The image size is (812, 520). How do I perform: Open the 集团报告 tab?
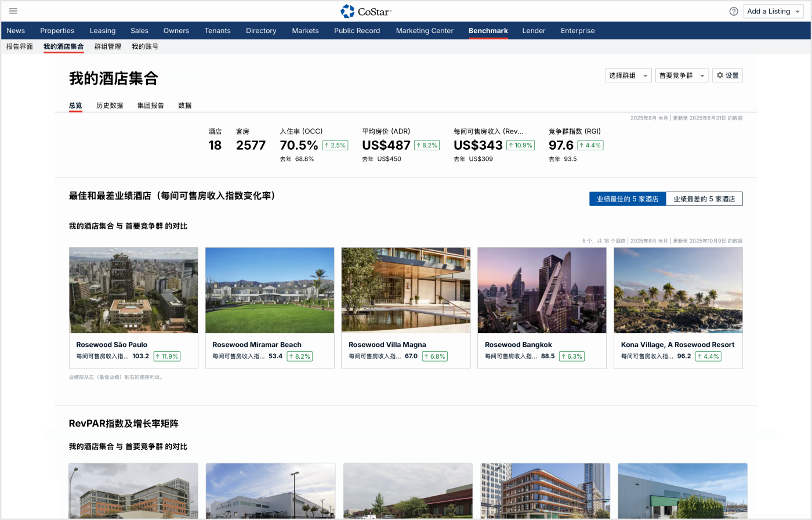coord(151,106)
